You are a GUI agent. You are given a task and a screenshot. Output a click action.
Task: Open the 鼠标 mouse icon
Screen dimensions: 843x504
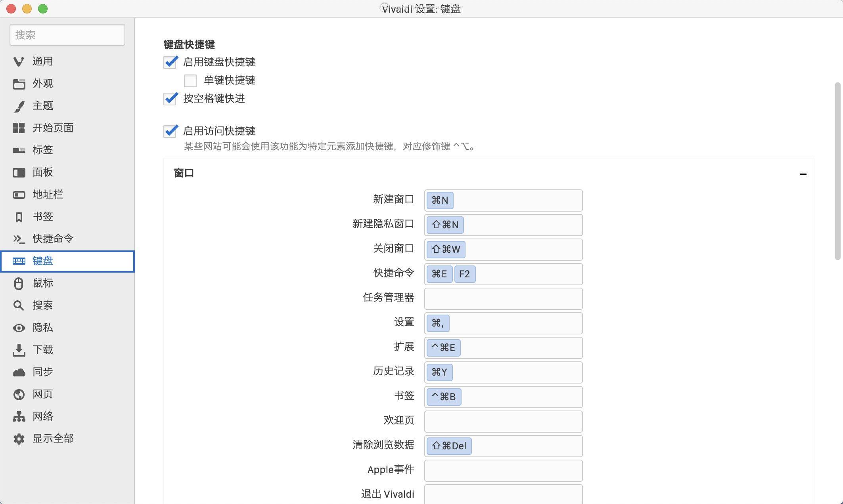click(19, 283)
